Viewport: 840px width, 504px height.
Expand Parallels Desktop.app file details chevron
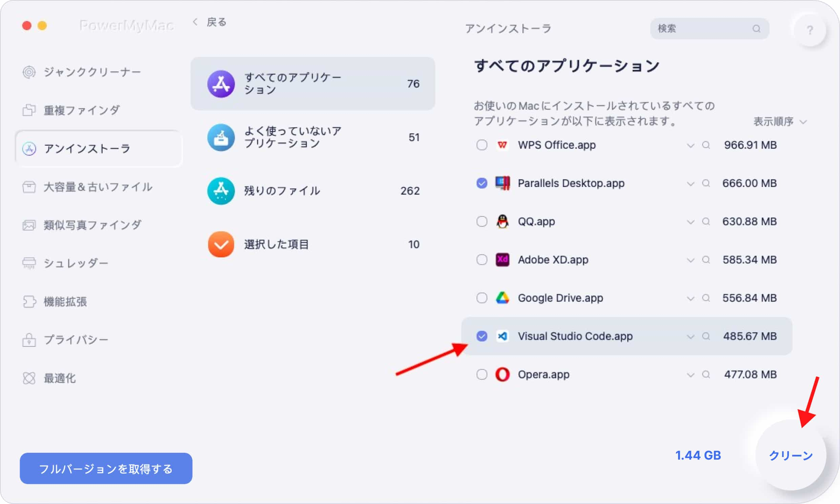point(690,184)
